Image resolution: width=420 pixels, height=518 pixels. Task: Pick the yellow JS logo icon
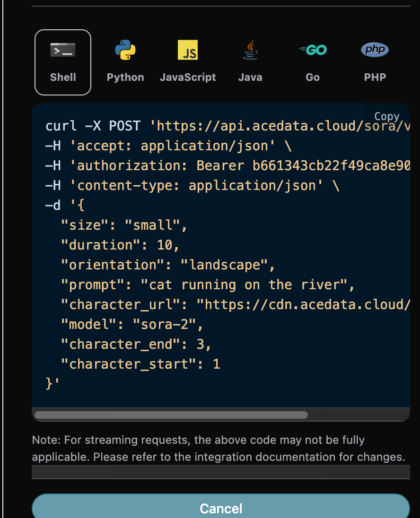coord(188,50)
